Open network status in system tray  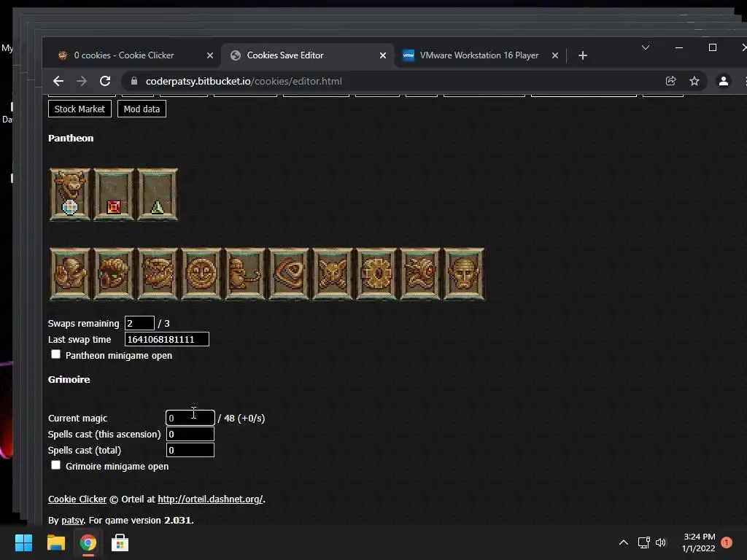(x=643, y=542)
